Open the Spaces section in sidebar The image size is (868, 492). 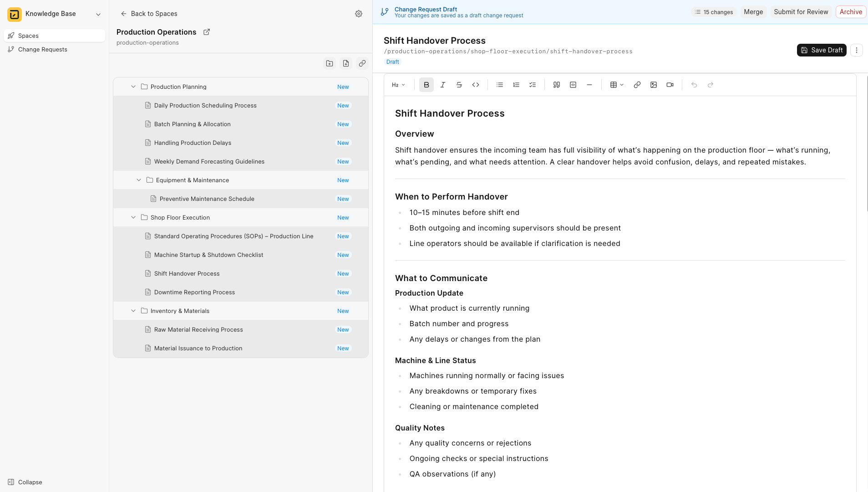pyautogui.click(x=28, y=36)
